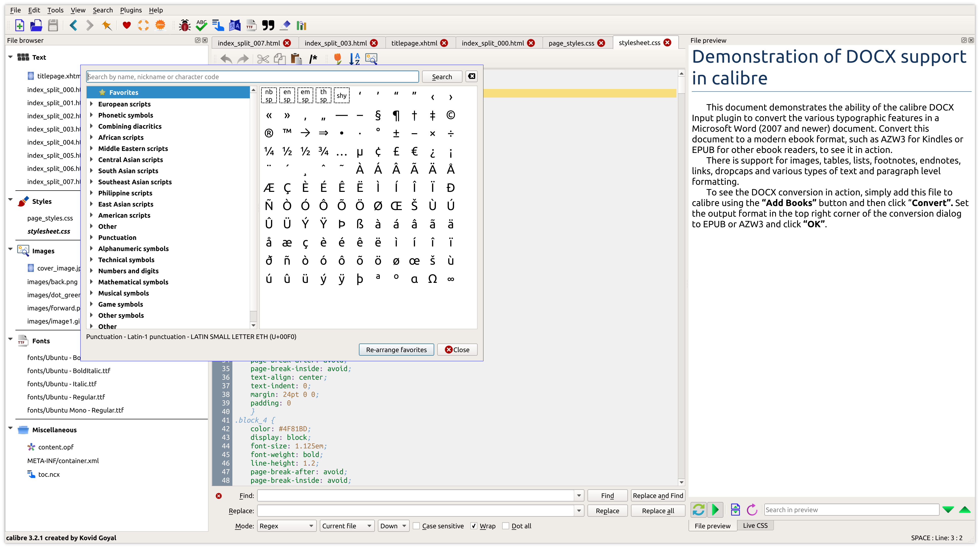980x548 pixels.
Task: Expand European scripts category
Action: 91,104
